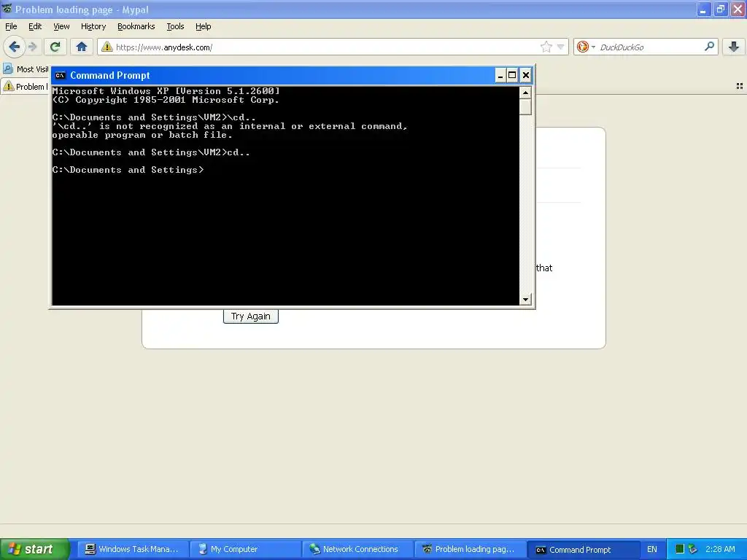
Task: Switch to Problem loading page taskbar button
Action: (470, 549)
